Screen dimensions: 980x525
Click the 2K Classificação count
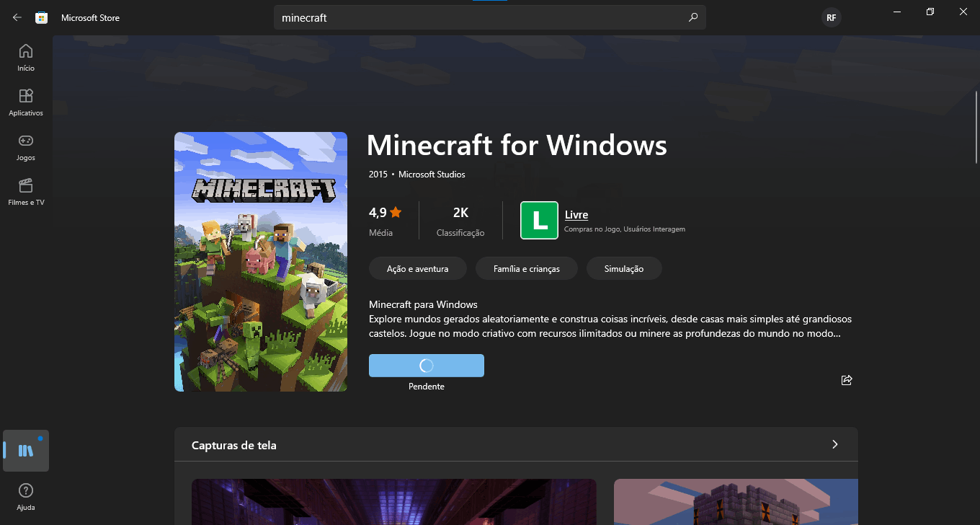tap(460, 220)
